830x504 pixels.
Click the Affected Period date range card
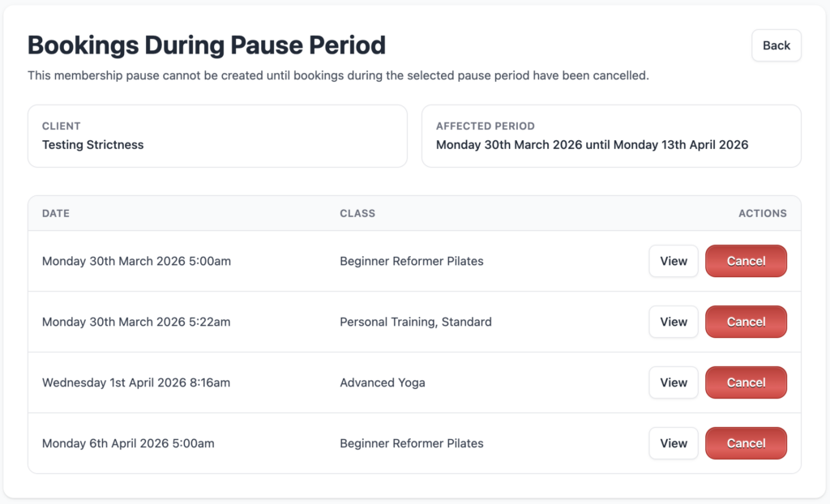tap(611, 136)
